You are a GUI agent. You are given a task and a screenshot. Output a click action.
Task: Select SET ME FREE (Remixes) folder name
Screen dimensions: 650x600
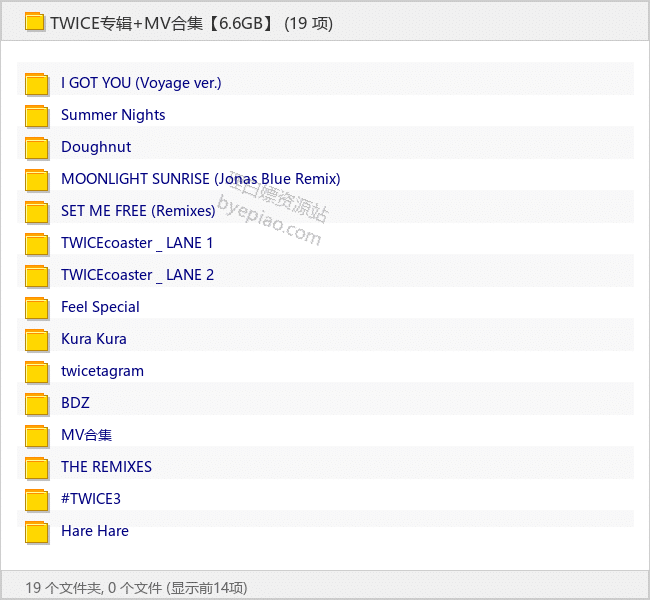point(138,211)
